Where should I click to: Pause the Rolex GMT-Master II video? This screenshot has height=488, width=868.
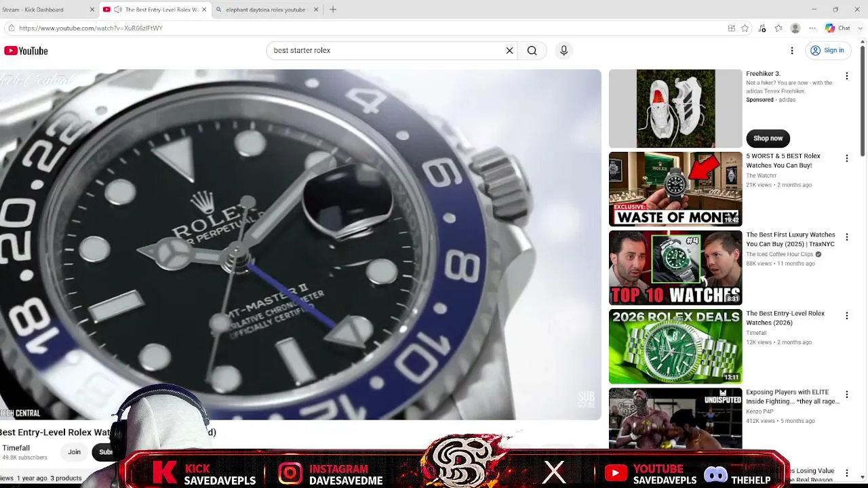point(300,244)
